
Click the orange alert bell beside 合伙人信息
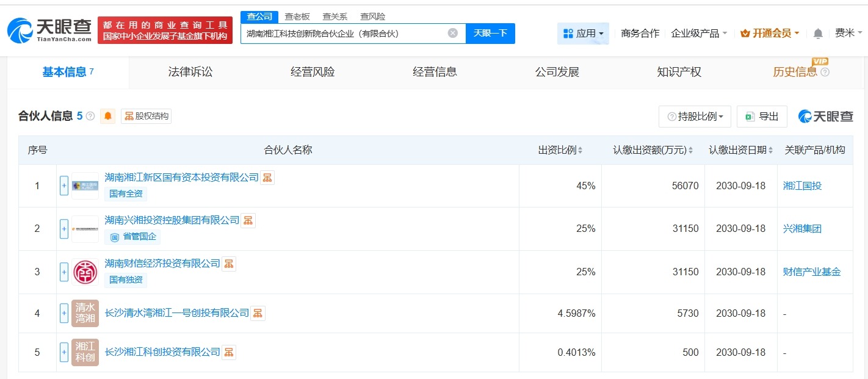tap(108, 116)
